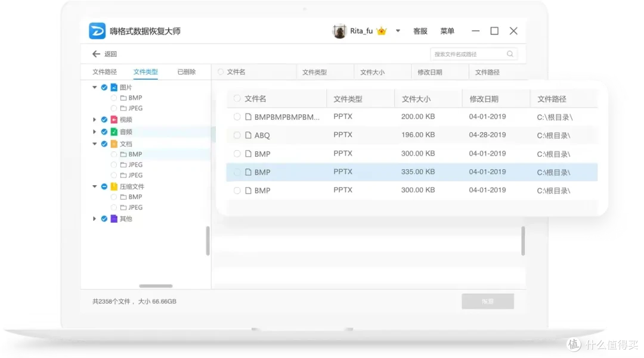Sort by the 文件大小 column in popup
Image resolution: width=644 pixels, height=358 pixels.
[x=416, y=99]
